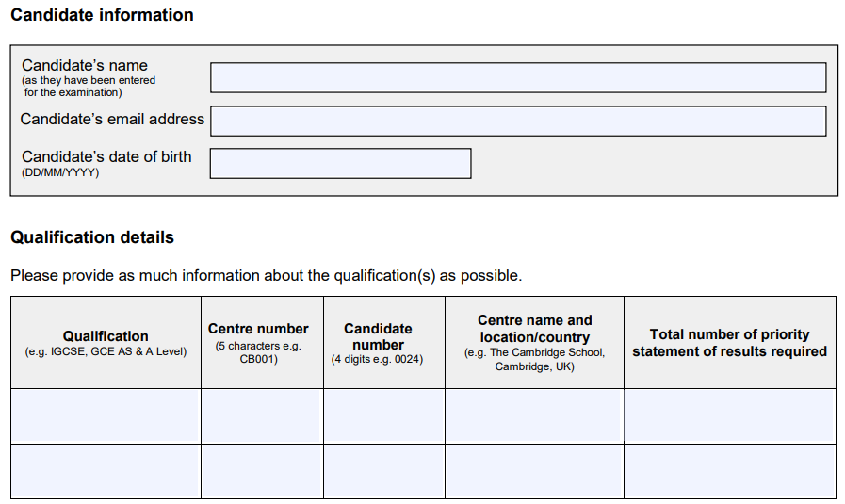Select the Candidate's date of birth field

341,163
